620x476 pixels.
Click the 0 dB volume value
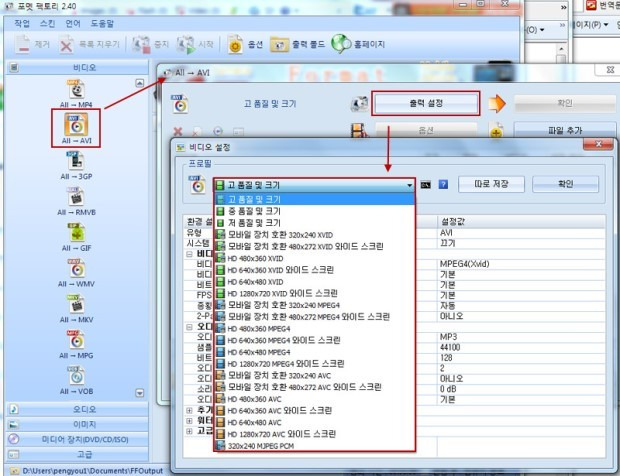(x=448, y=389)
